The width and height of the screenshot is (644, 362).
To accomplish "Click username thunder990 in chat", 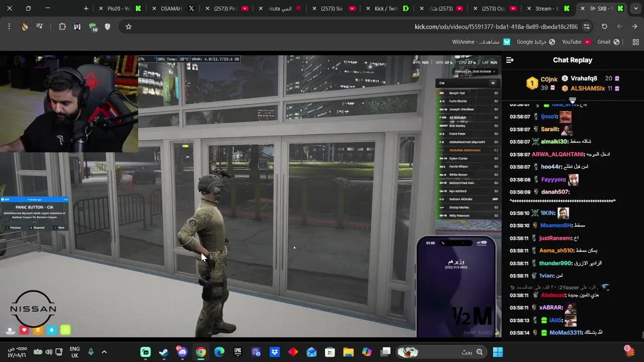I will tap(555, 263).
